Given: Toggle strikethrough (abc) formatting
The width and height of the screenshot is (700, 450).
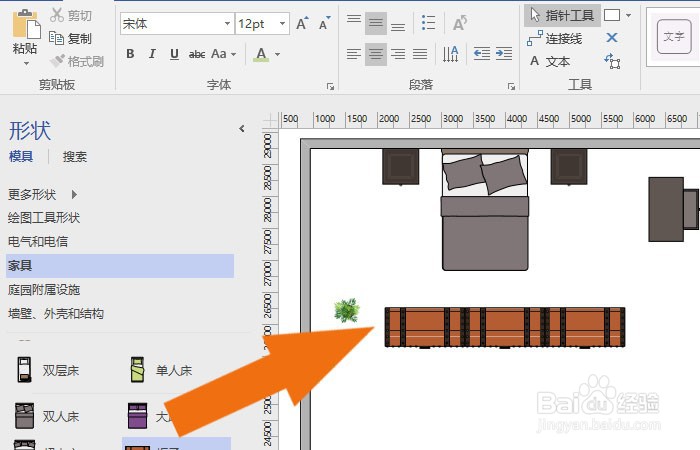Looking at the screenshot, I should [197, 54].
